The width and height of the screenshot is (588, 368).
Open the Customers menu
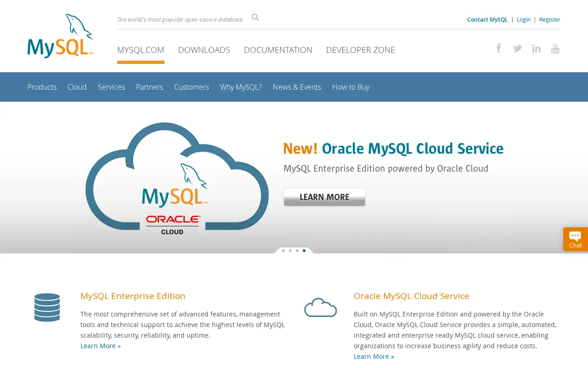192,87
